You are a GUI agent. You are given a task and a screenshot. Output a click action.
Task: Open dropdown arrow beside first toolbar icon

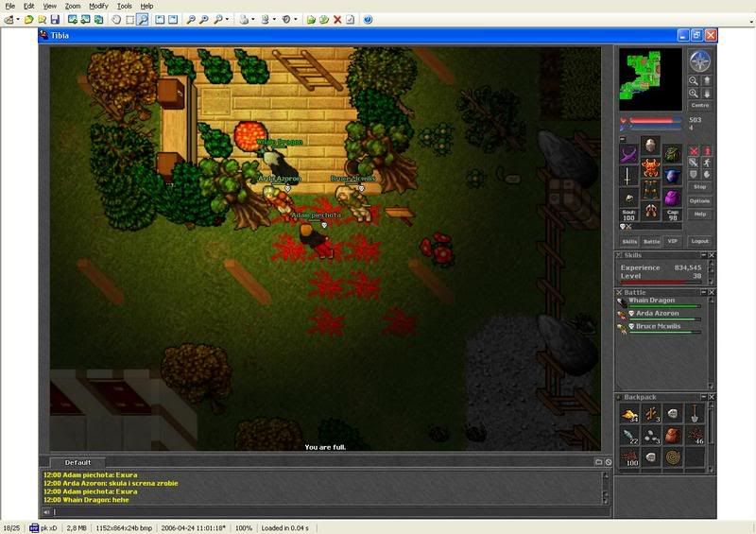click(18, 19)
